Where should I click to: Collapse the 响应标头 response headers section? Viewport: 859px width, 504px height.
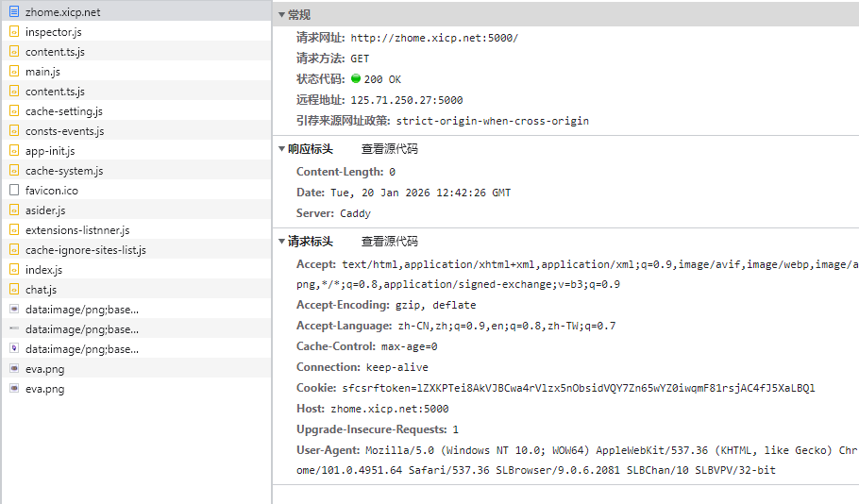(282, 149)
